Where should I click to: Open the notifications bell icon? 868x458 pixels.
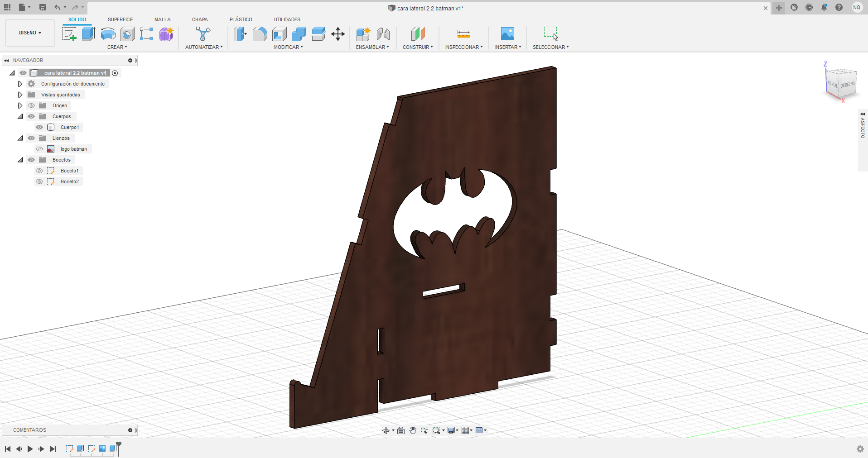coord(824,7)
